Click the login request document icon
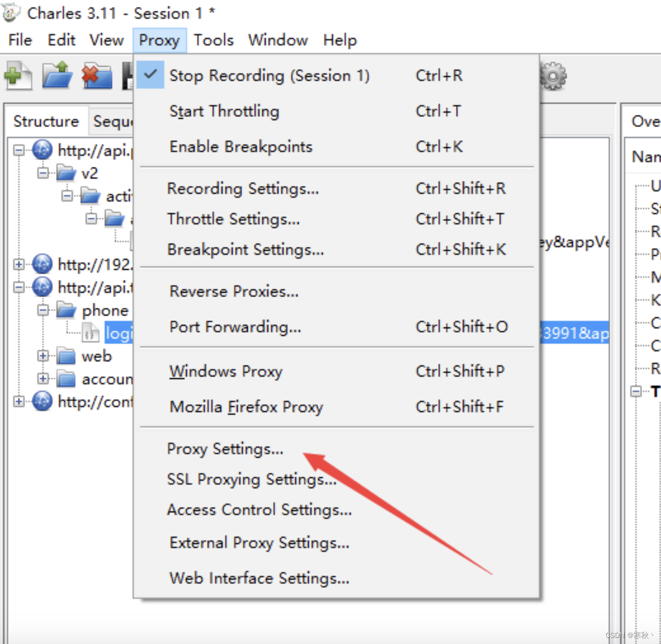Viewport: 661px width, 644px height. [91, 333]
